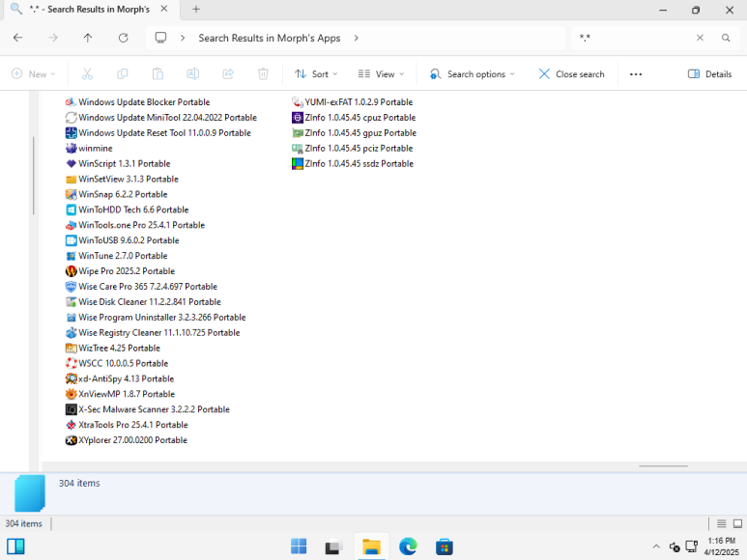Launch Microsoft Edge from the taskbar
747x560 pixels.
408,546
